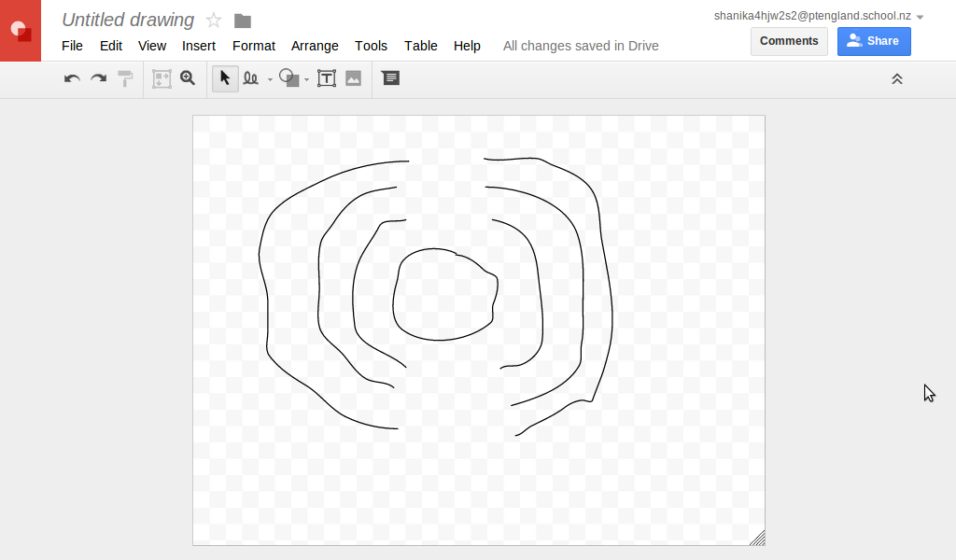Viewport: 956px width, 560px height.
Task: Redo the last action
Action: [99, 78]
